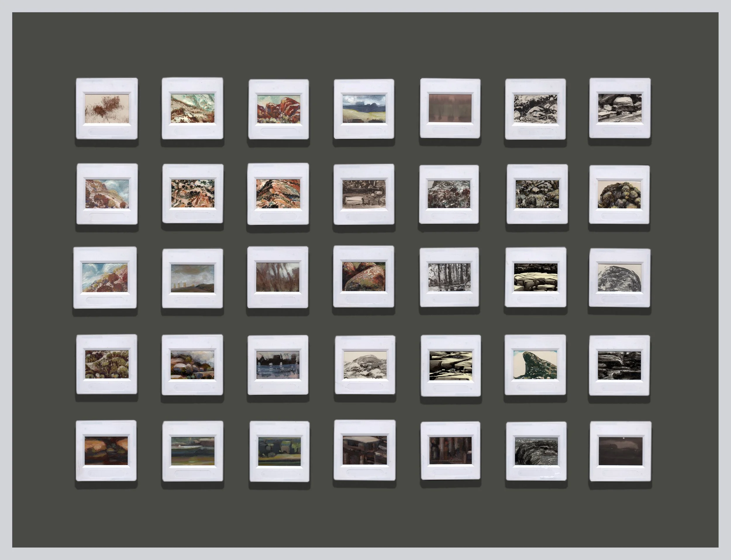Open the black-and-white forest trunks slide
The width and height of the screenshot is (731, 560).
[450, 277]
